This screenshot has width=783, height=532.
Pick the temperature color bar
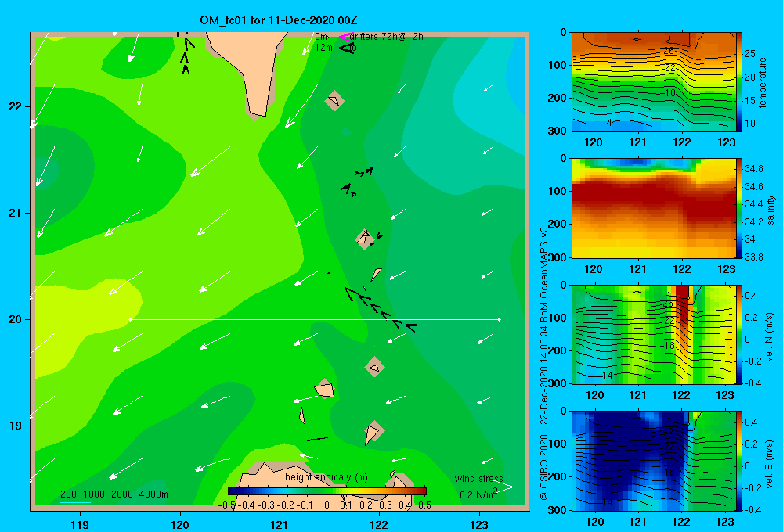[x=738, y=82]
